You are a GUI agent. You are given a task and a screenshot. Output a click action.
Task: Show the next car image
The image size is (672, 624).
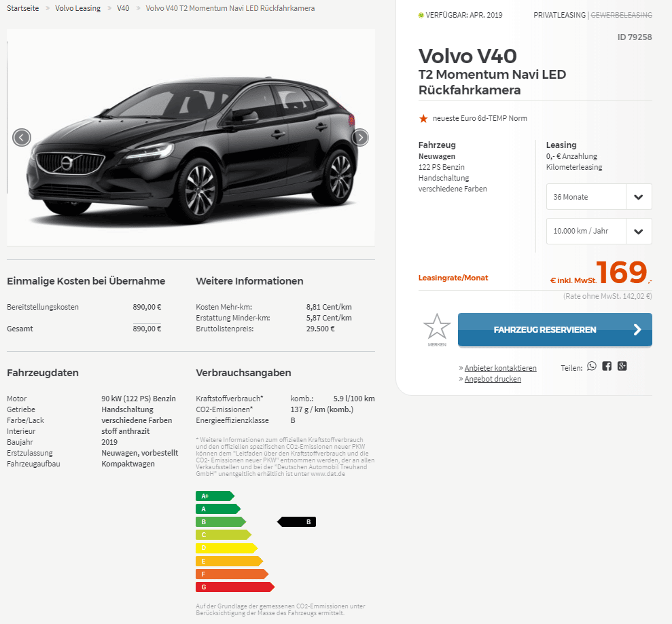click(x=360, y=137)
